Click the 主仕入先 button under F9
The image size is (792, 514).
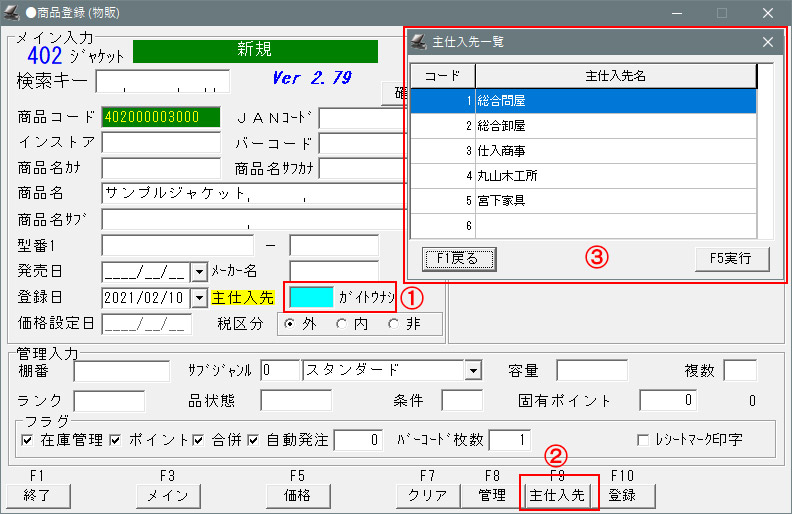pos(558,495)
